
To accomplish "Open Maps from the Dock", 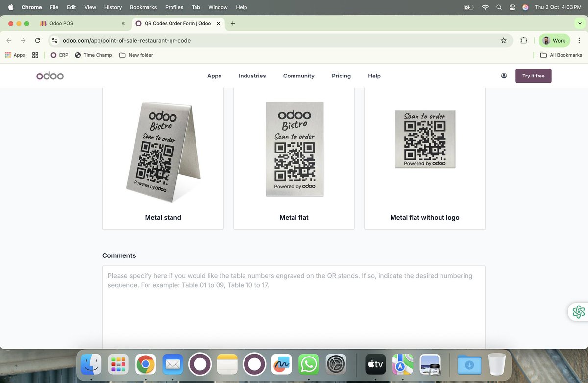I will click(402, 364).
